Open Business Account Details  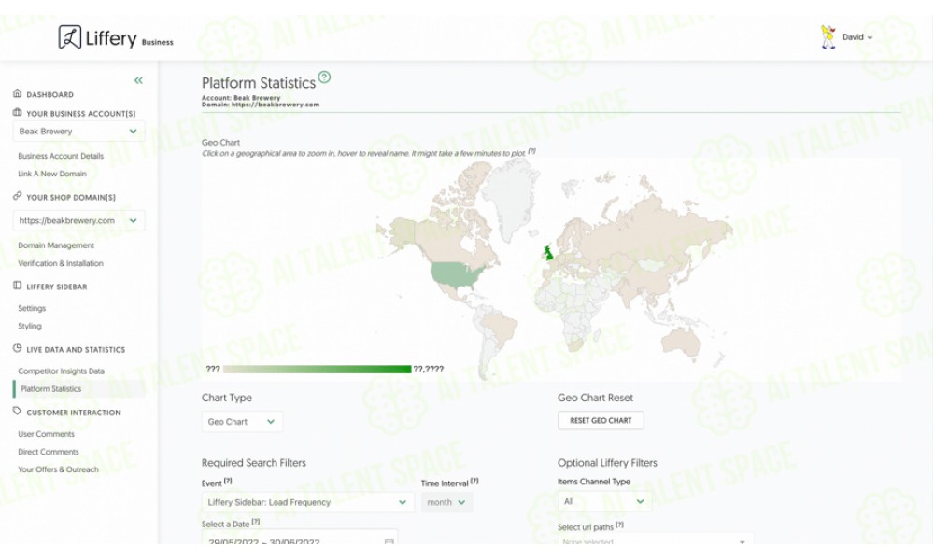tap(61, 156)
